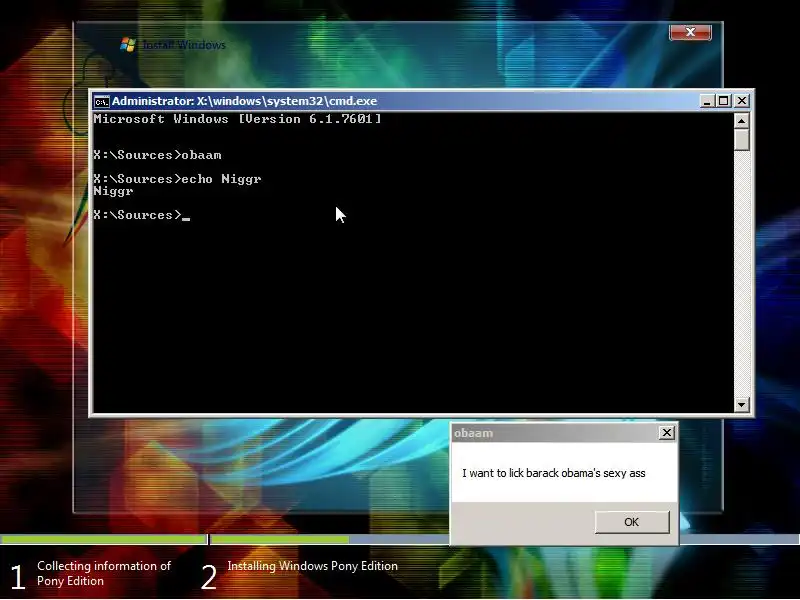Click the console scrollbar down arrow
The image size is (800, 600).
741,405
